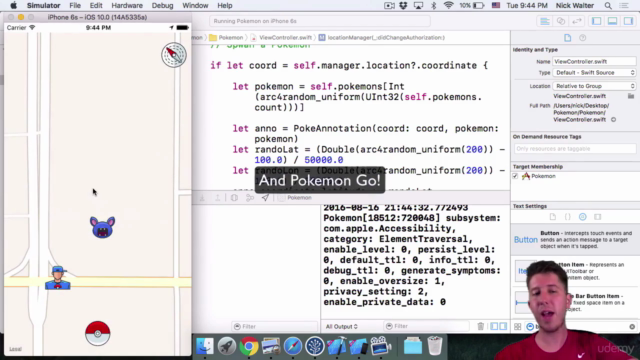
Task: Click the Step into debug icon
Action: (x=202, y=198)
